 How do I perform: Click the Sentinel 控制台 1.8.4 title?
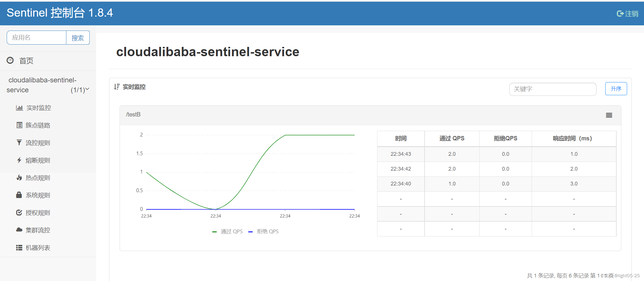coord(60,13)
